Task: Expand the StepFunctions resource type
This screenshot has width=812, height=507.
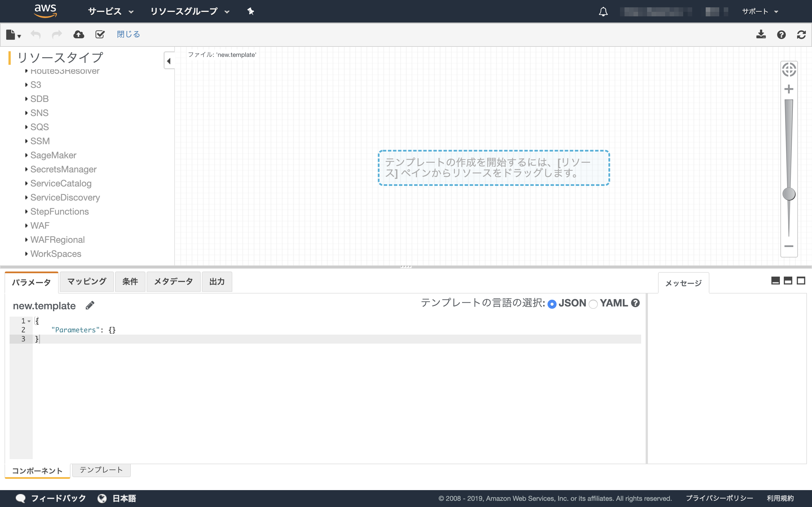Action: pyautogui.click(x=59, y=212)
